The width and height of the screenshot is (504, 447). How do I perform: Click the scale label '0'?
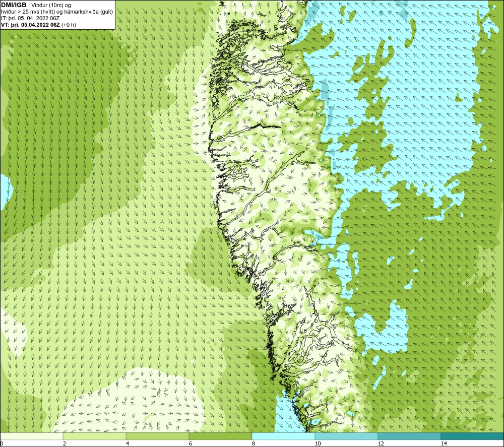pos(2,444)
